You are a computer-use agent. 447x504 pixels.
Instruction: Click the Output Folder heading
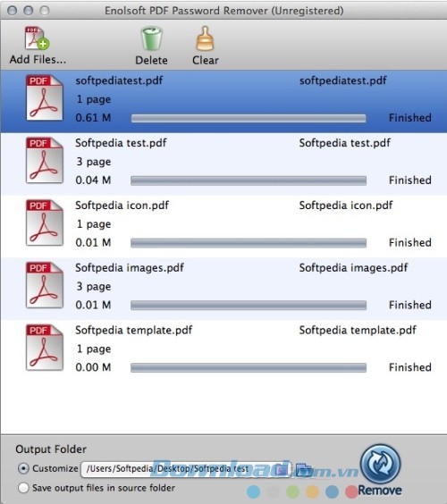(x=51, y=449)
